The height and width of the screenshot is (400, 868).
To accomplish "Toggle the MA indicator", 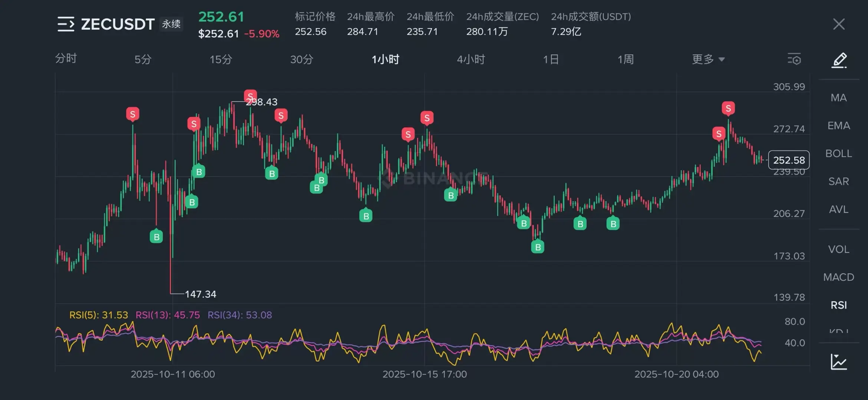I will pyautogui.click(x=838, y=98).
